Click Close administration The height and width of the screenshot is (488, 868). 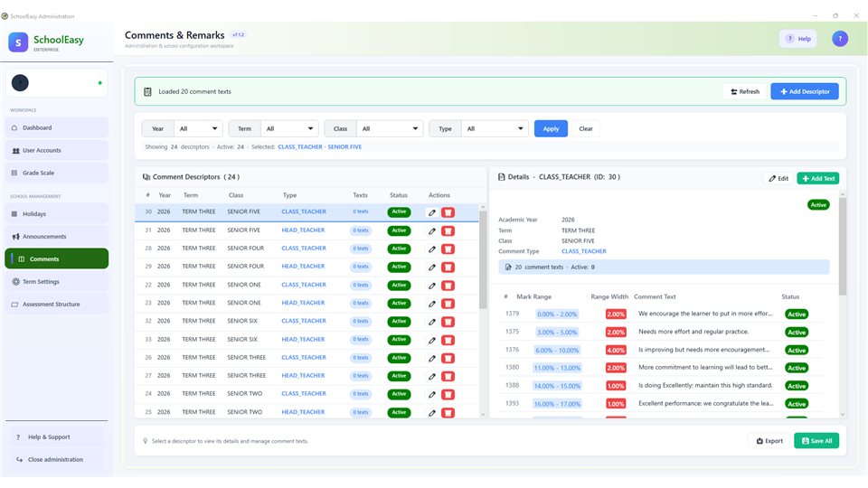(x=56, y=460)
